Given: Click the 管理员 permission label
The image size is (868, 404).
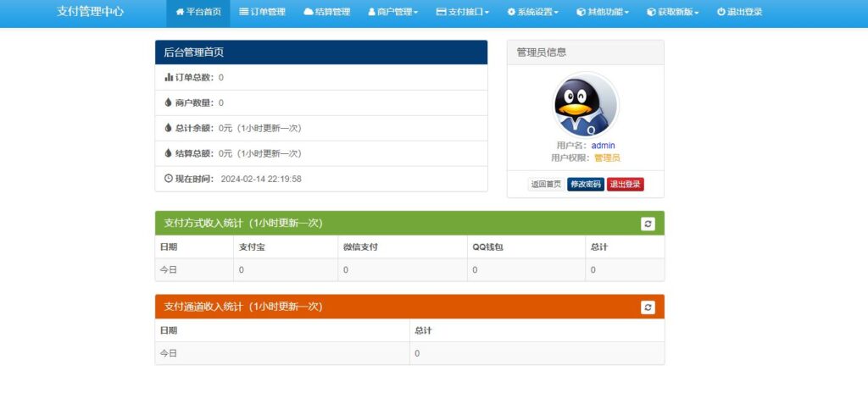Looking at the screenshot, I should [x=607, y=158].
